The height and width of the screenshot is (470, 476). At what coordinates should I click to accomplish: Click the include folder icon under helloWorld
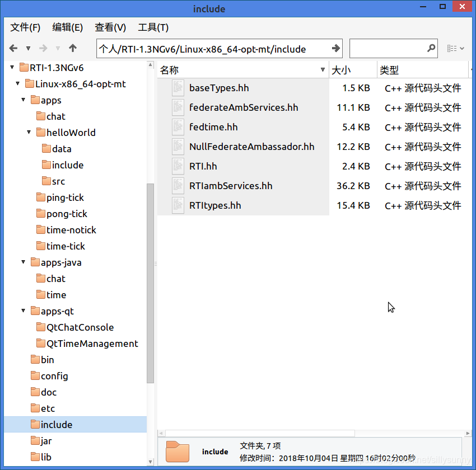point(46,164)
